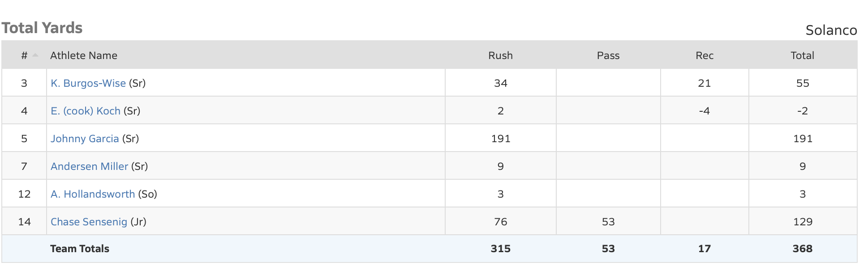Select the team total 368 cell
868x279 pixels.
802,249
